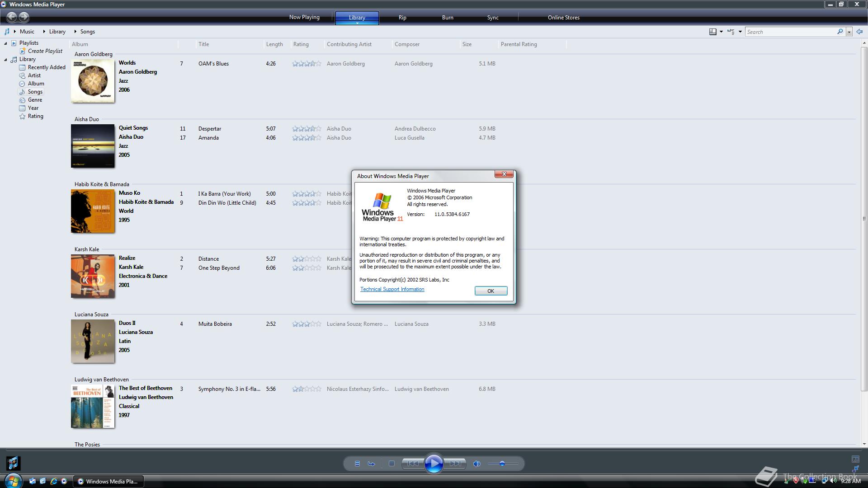The image size is (868, 488).
Task: Click the Stop button
Action: (392, 464)
